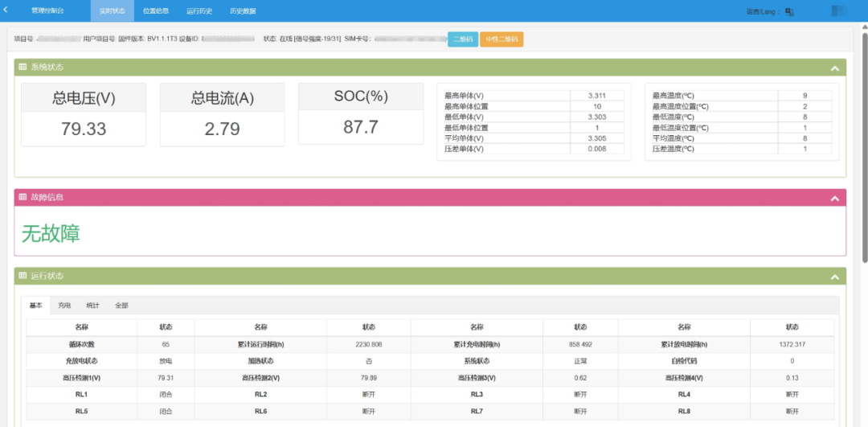This screenshot has width=868, height=427.
Task: Collapse the 运行状态 panel with its chevron
Action: tap(835, 277)
